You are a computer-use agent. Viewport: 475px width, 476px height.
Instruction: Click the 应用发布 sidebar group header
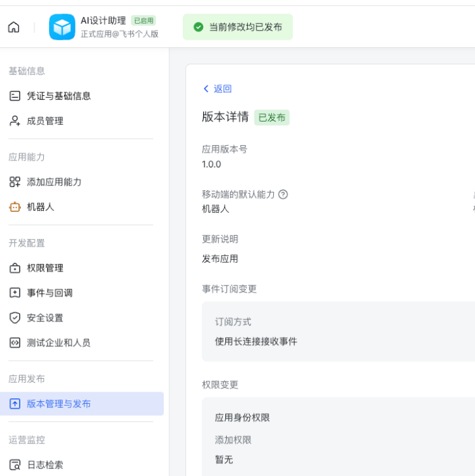pos(27,379)
